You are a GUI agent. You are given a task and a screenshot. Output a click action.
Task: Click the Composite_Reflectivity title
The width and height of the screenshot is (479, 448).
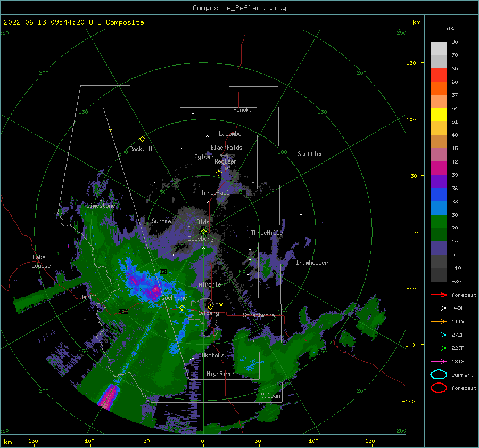240,8
